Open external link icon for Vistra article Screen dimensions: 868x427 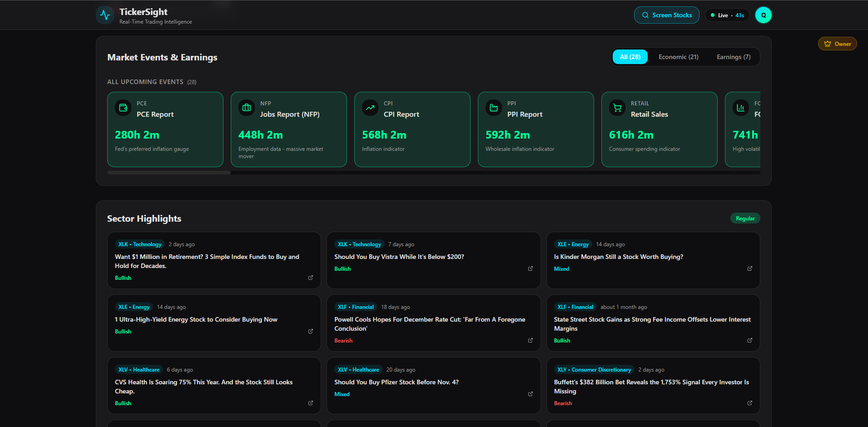pyautogui.click(x=530, y=268)
